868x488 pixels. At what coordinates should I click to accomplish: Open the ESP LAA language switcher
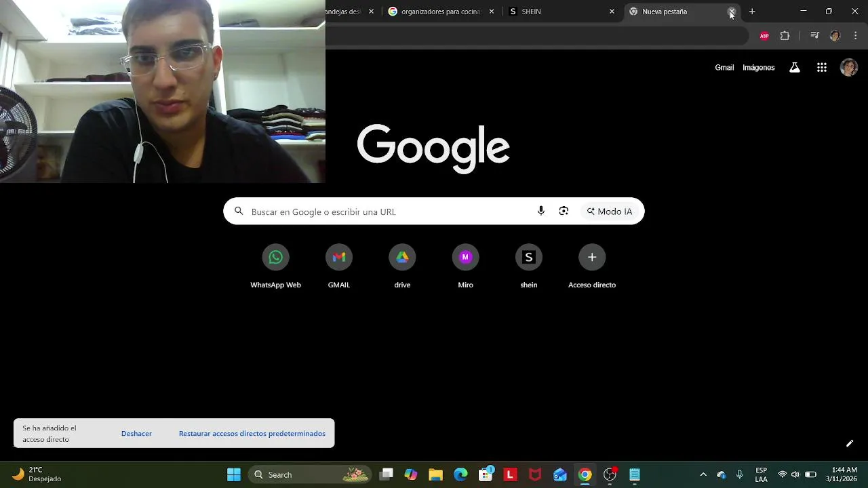tap(762, 474)
